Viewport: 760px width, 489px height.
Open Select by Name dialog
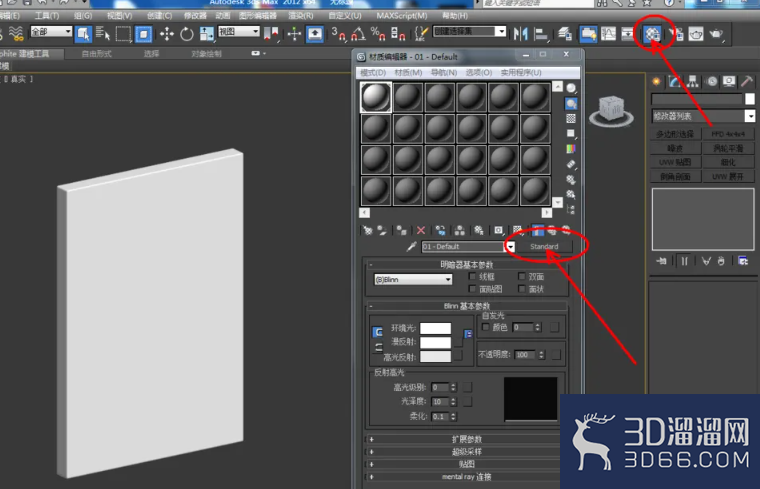[103, 34]
